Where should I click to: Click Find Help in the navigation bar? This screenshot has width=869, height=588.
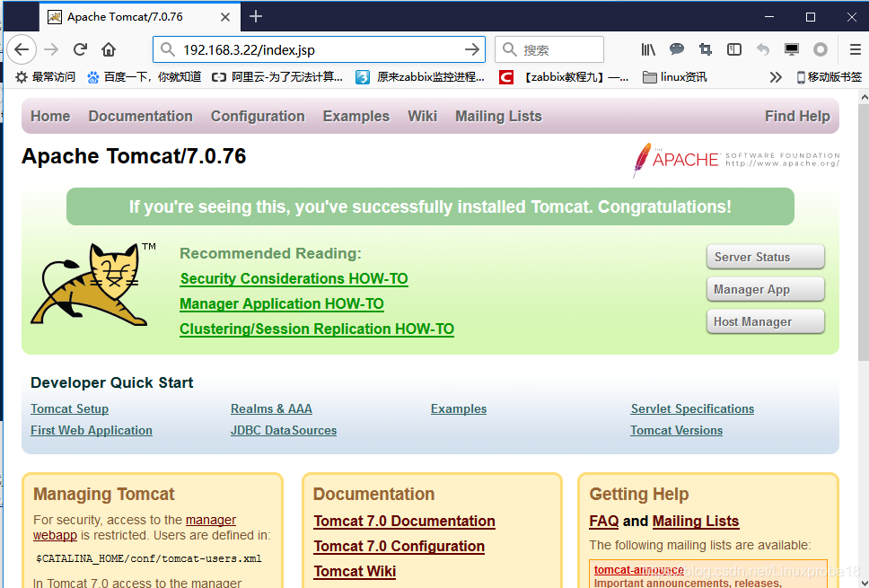point(797,116)
